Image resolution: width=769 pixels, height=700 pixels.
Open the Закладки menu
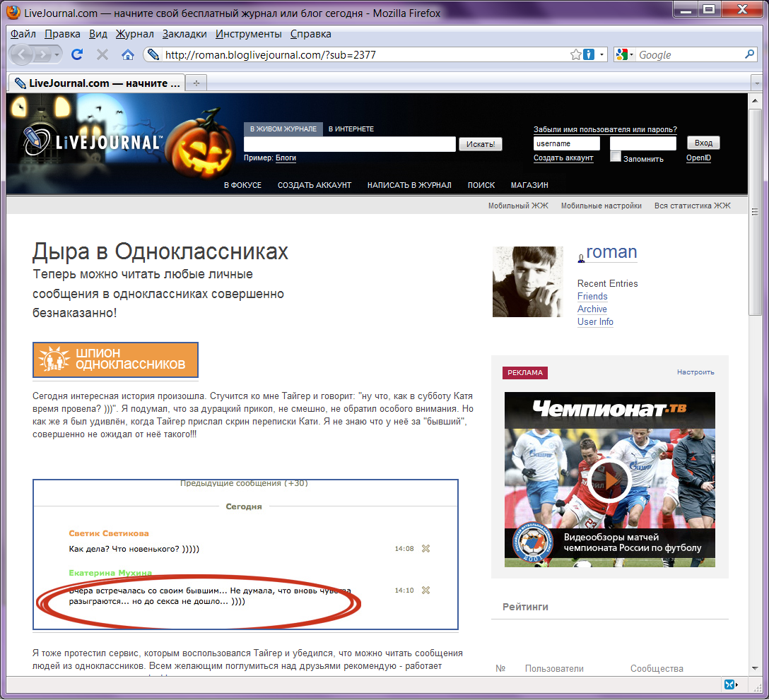tap(184, 34)
